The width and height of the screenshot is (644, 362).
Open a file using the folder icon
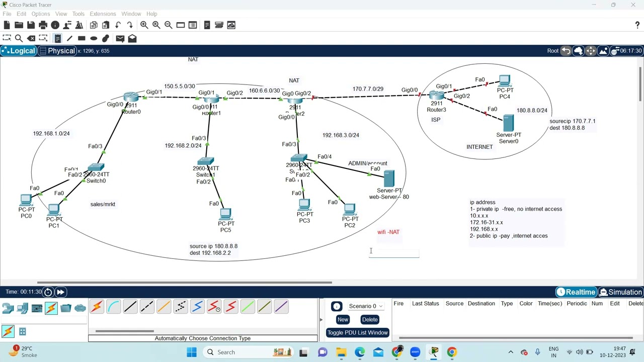pyautogui.click(x=19, y=25)
